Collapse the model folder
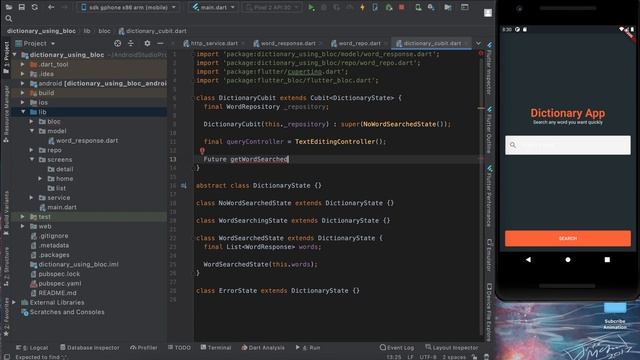The width and height of the screenshot is (640, 360). [x=31, y=131]
